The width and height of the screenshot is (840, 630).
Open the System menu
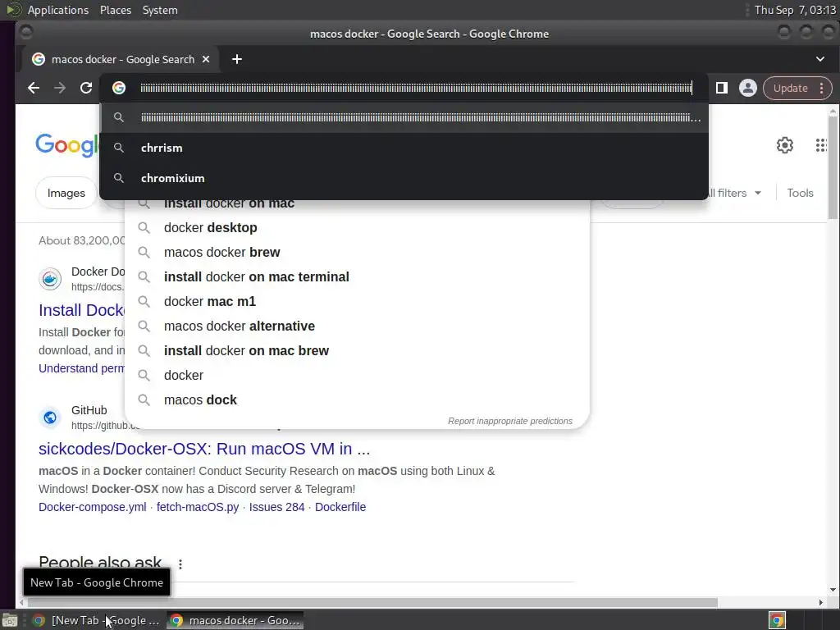click(x=160, y=10)
